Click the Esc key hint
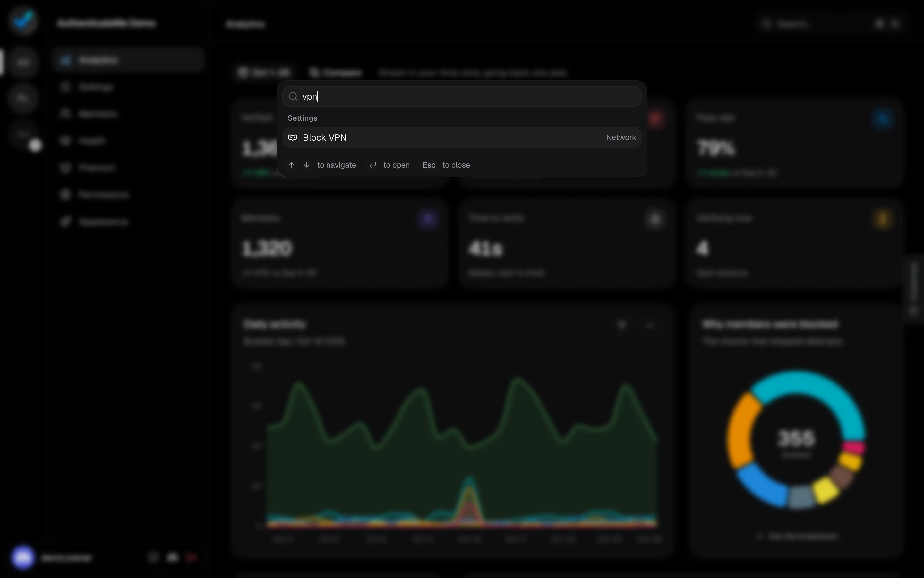Viewport: 924px width, 578px height. click(429, 165)
